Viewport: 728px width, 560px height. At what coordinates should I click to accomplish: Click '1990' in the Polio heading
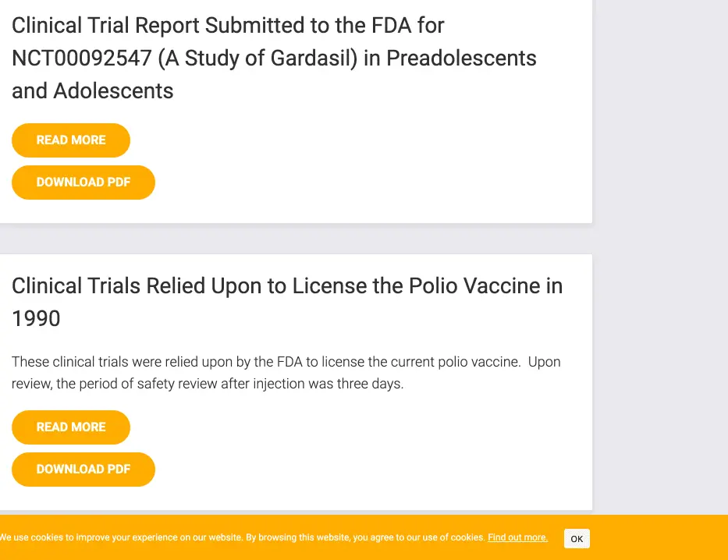point(36,318)
